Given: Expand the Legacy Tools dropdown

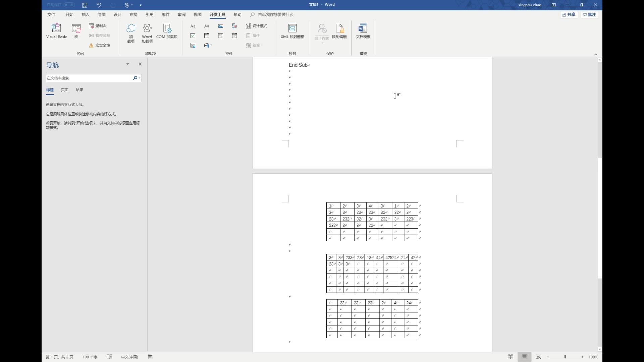Looking at the screenshot, I should pyautogui.click(x=208, y=45).
